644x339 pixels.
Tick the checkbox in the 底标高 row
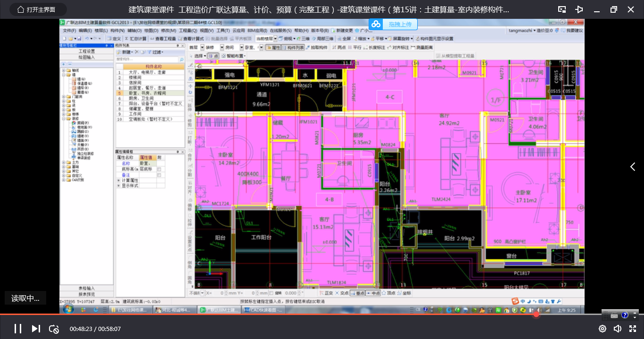coord(159,169)
